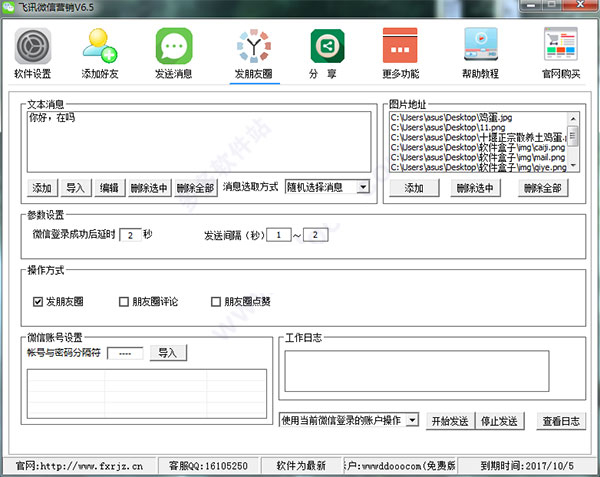The image size is (600, 477).
Task: Click 添加 under the image path list
Action: pyautogui.click(x=414, y=188)
